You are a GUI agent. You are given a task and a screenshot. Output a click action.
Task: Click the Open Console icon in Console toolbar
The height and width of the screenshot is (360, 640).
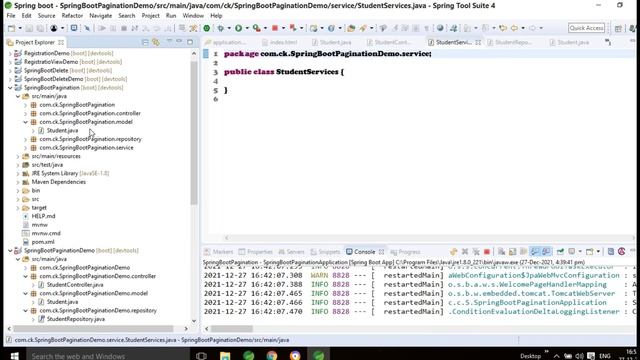point(589,251)
